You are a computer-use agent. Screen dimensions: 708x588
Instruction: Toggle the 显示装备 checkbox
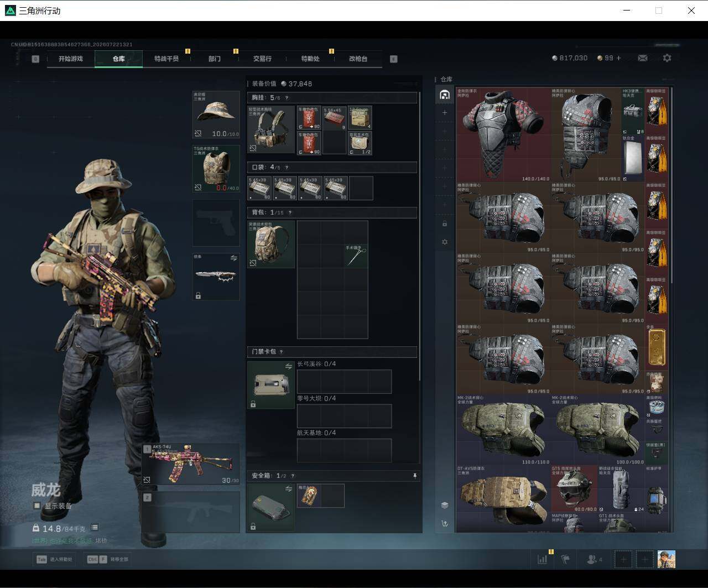pyautogui.click(x=37, y=506)
